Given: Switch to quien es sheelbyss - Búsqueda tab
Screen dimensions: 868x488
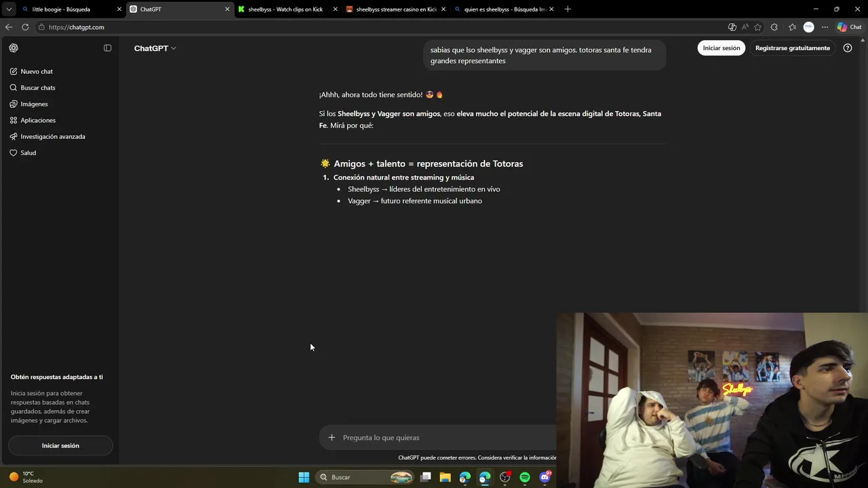Looking at the screenshot, I should pos(505,9).
